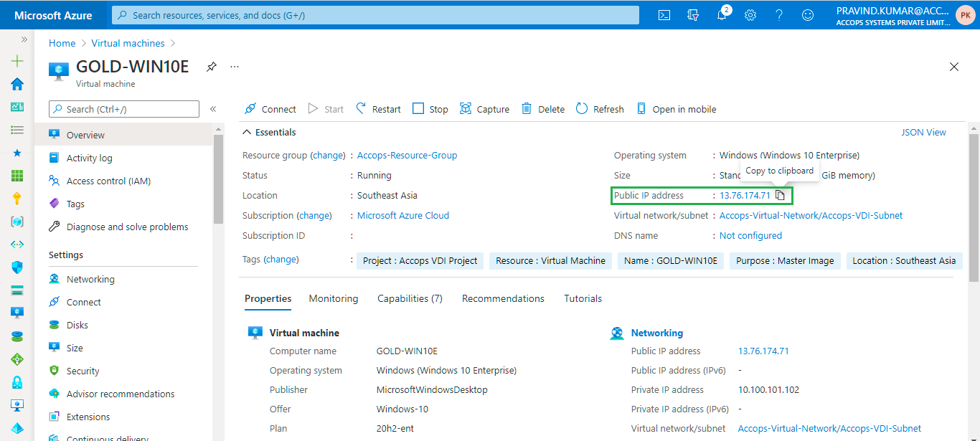
Task: Focus the top Search resources bar
Action: 375,15
